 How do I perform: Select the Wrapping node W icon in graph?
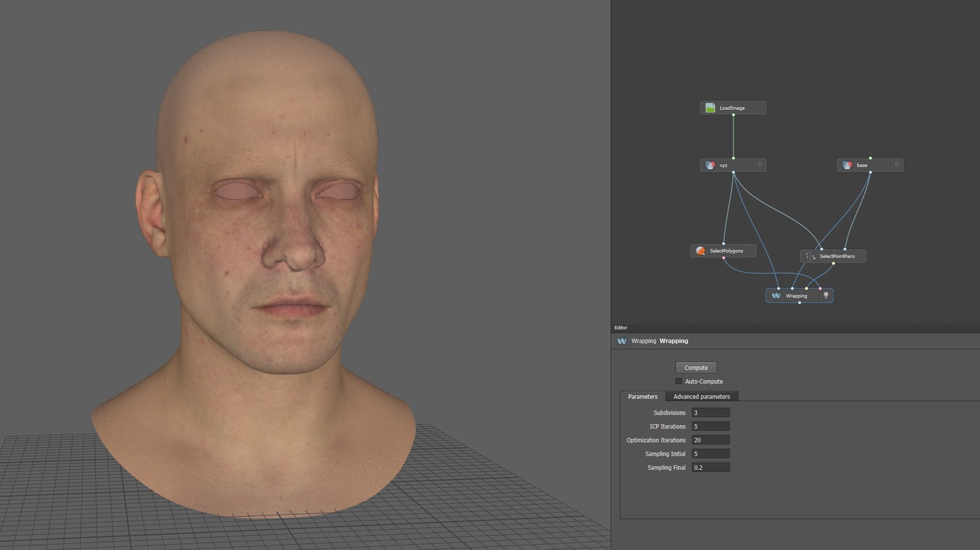coord(776,296)
